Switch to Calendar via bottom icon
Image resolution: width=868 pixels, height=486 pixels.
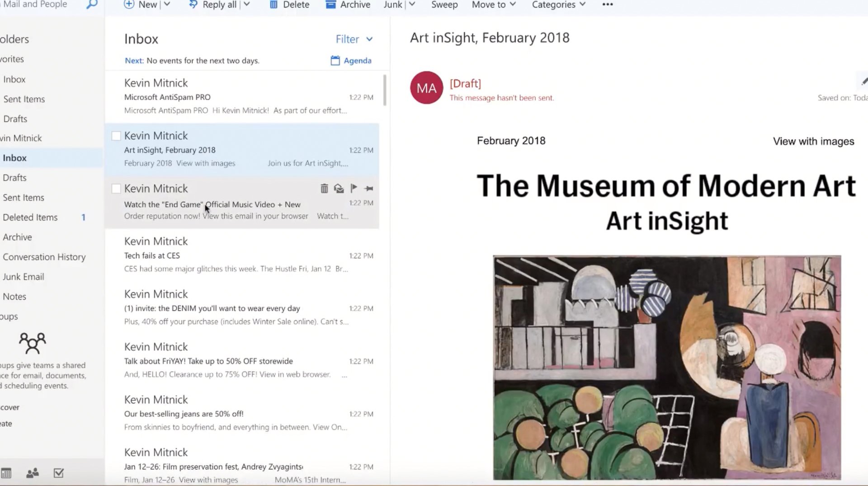pyautogui.click(x=6, y=473)
